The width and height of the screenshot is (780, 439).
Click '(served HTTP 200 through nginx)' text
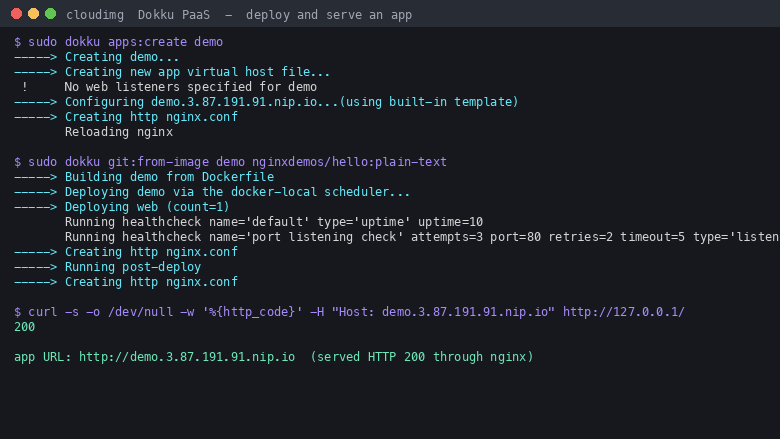click(x=422, y=357)
